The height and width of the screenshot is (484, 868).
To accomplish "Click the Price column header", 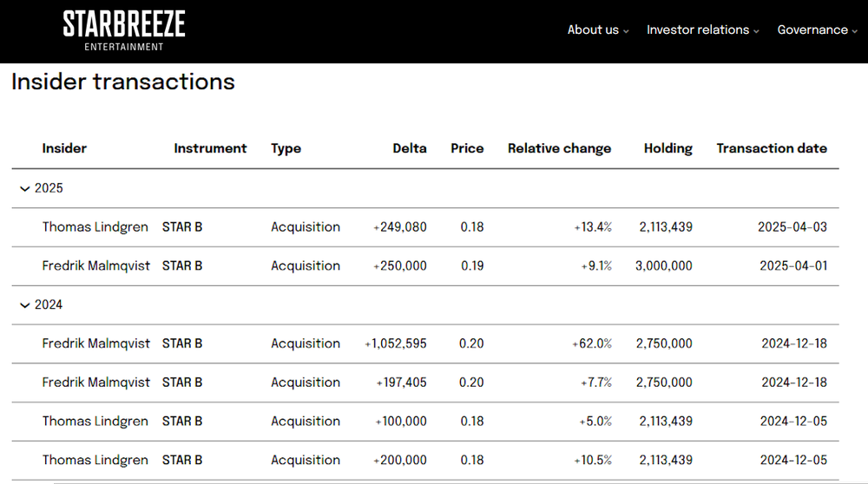I will coord(467,148).
